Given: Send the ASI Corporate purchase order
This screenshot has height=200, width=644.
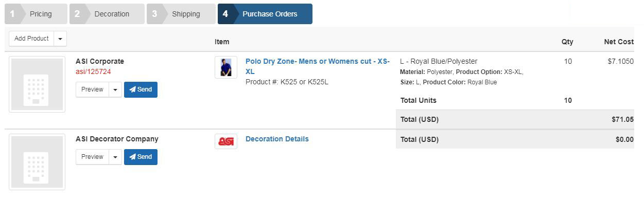Looking at the screenshot, I should coord(141,89).
